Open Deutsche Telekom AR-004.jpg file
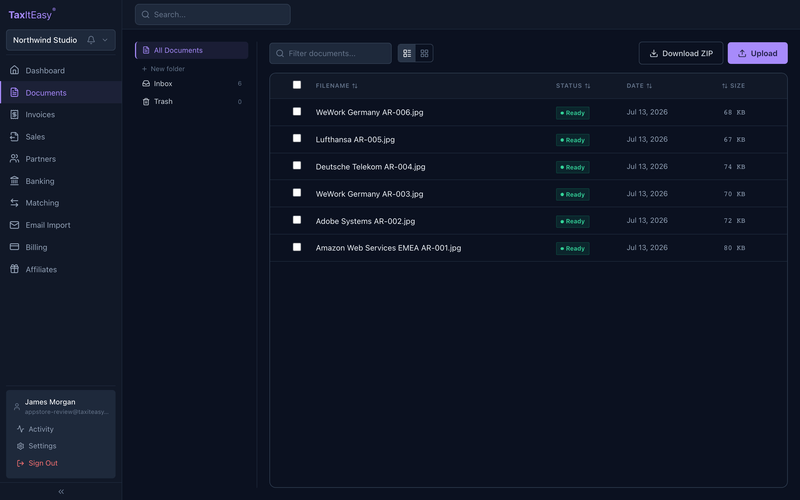The height and width of the screenshot is (500, 800). (370, 166)
